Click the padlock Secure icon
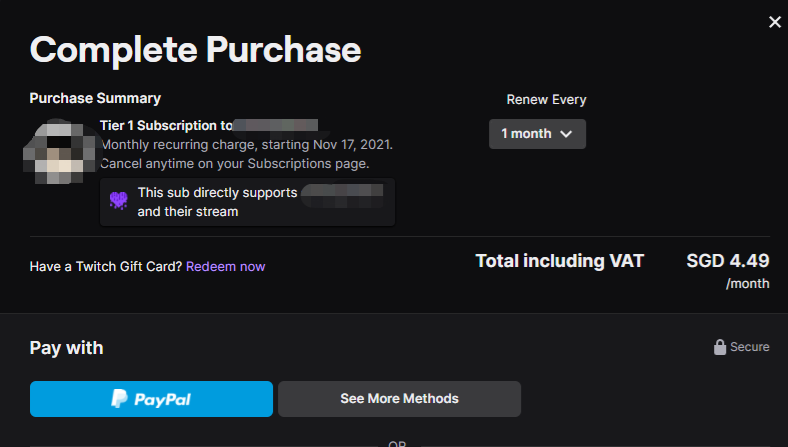Viewport: 788px width, 447px height. [x=719, y=347]
